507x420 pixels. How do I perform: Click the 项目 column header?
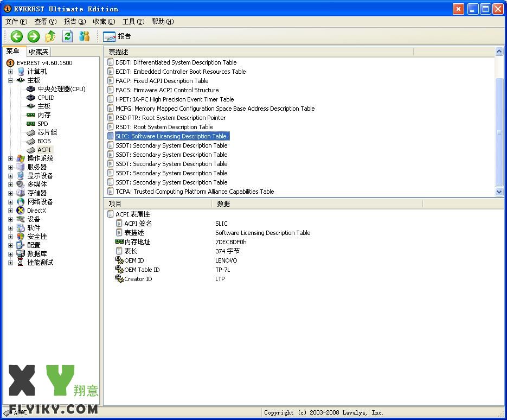tap(158, 203)
